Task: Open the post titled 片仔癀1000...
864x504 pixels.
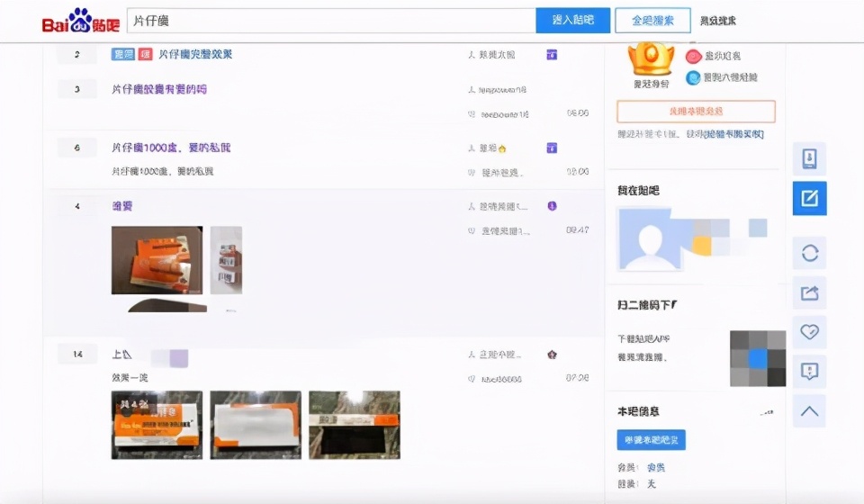Action: 171,148
